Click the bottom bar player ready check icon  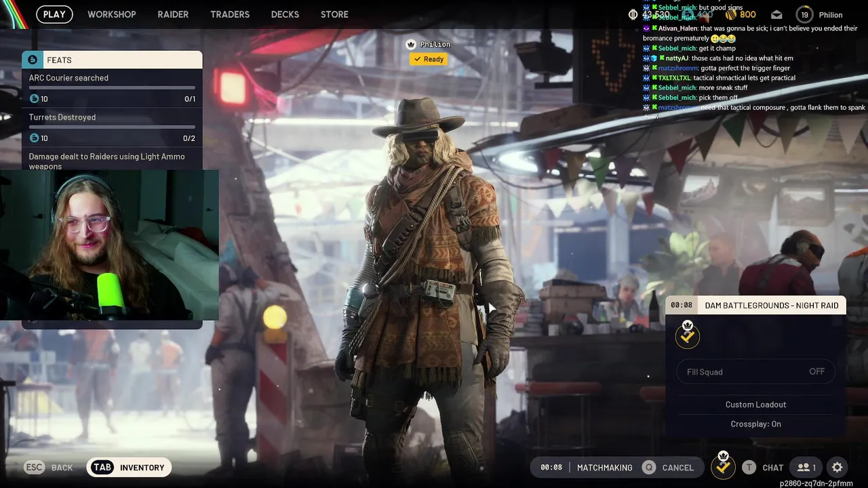click(723, 466)
